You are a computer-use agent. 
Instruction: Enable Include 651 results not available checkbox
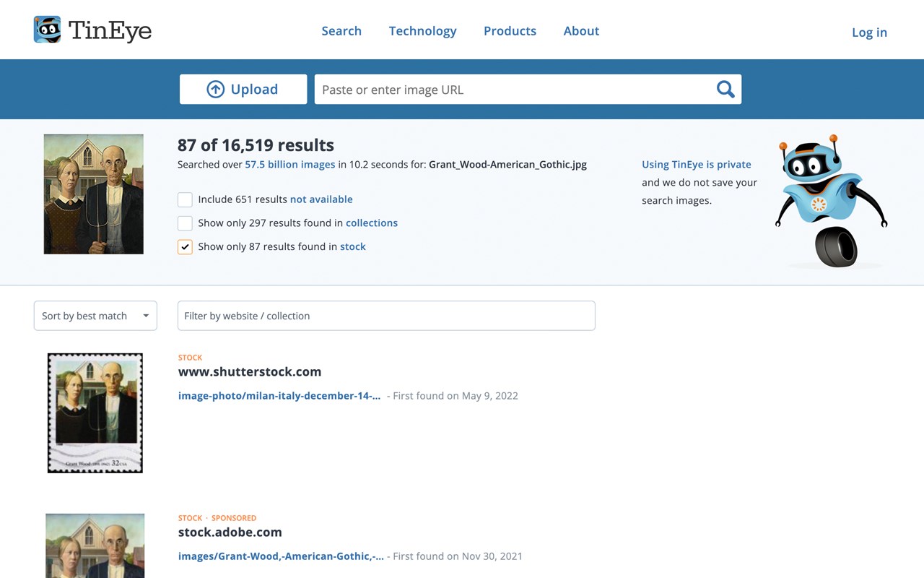coord(185,199)
